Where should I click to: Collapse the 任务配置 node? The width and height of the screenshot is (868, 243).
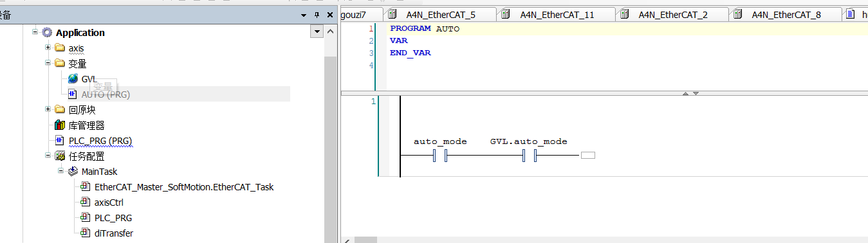pyautogui.click(x=48, y=156)
